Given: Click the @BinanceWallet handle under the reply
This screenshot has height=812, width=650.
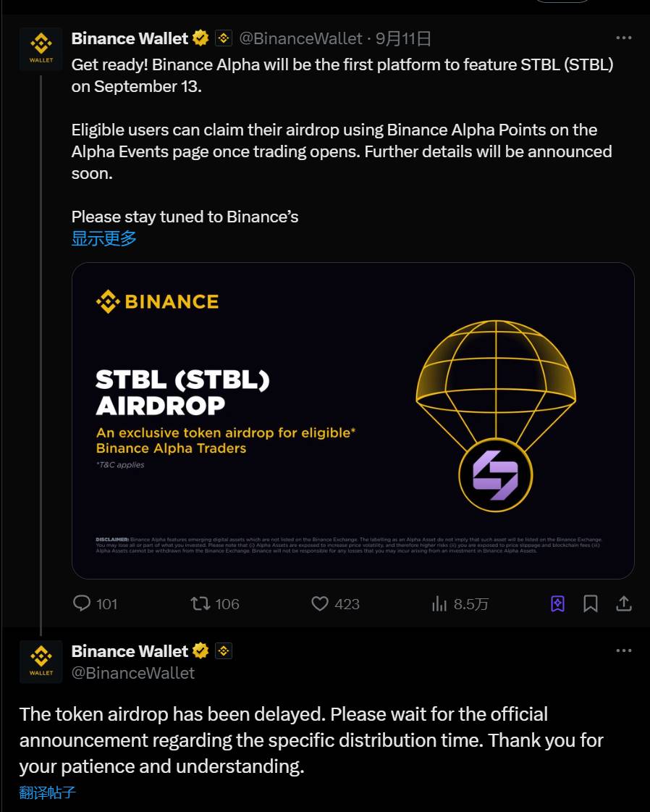Looking at the screenshot, I should tap(133, 673).
